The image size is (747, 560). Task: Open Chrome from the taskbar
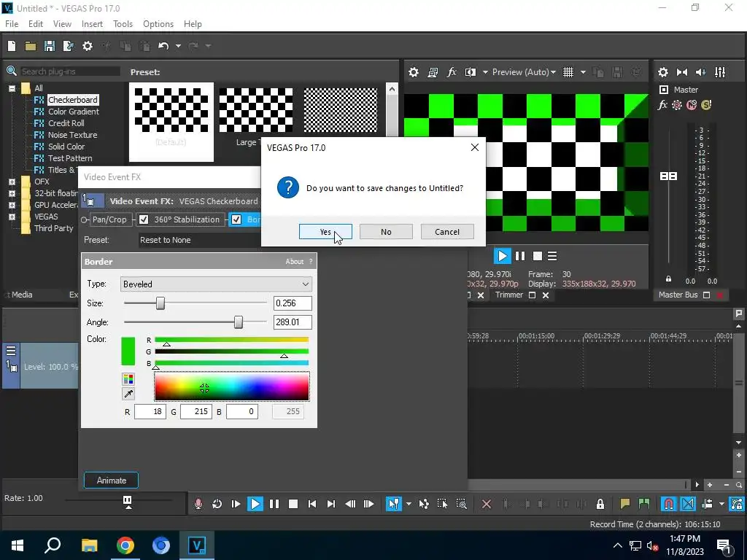click(x=125, y=545)
